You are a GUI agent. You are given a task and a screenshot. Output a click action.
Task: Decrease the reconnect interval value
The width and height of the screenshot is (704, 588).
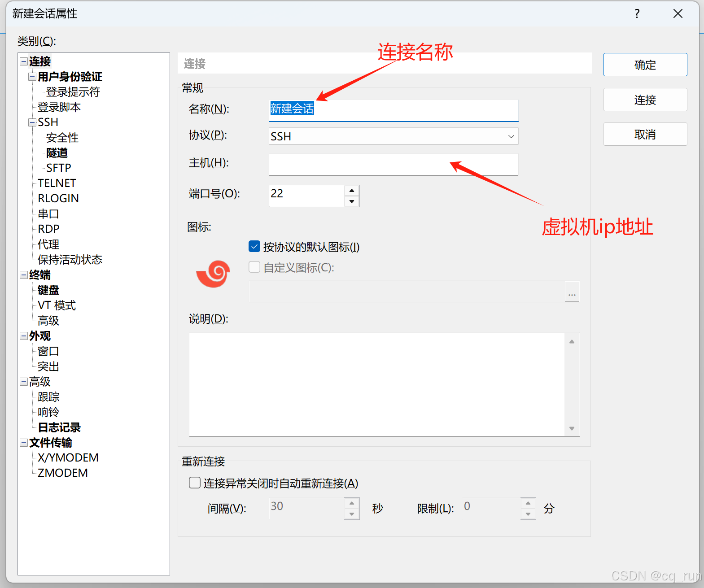tap(352, 514)
